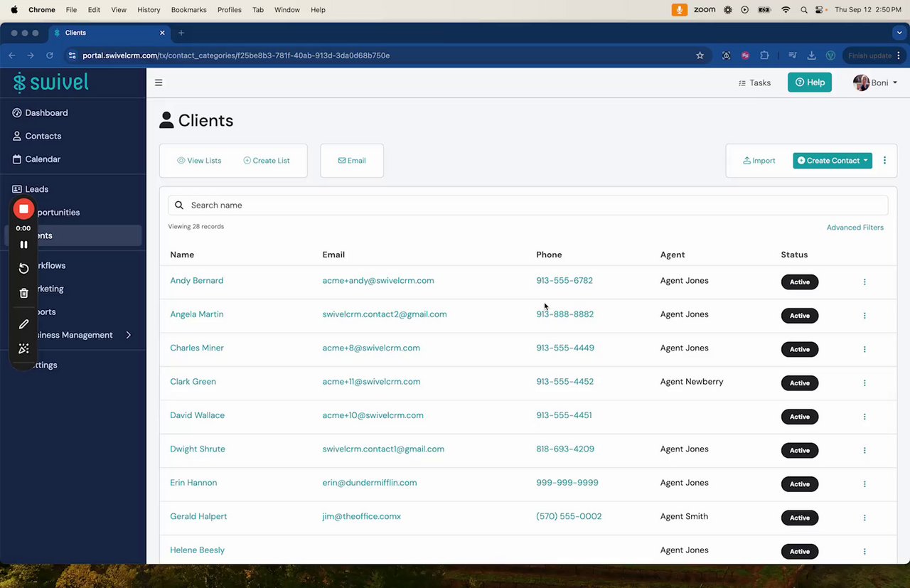Click the browser address bar URL
Screen dimensions: 910x588
coord(236,55)
